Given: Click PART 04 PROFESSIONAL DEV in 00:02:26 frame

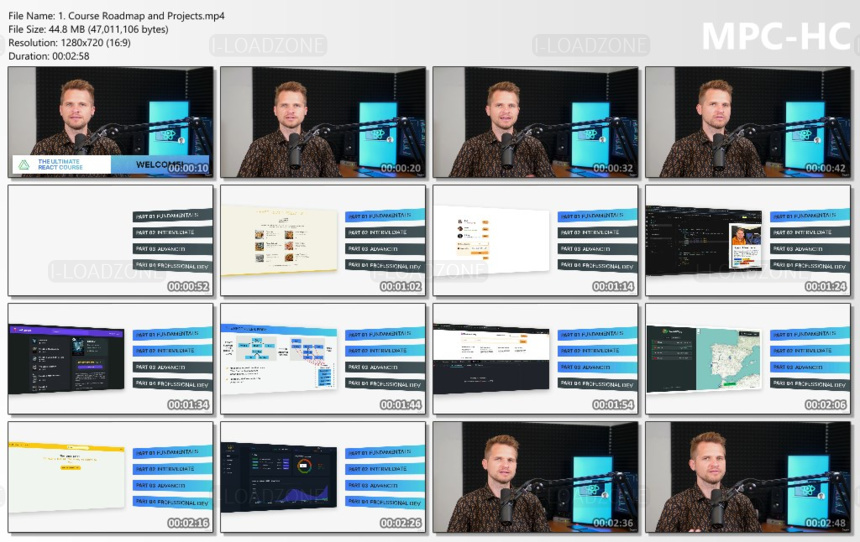Looking at the screenshot, I should pos(385,502).
